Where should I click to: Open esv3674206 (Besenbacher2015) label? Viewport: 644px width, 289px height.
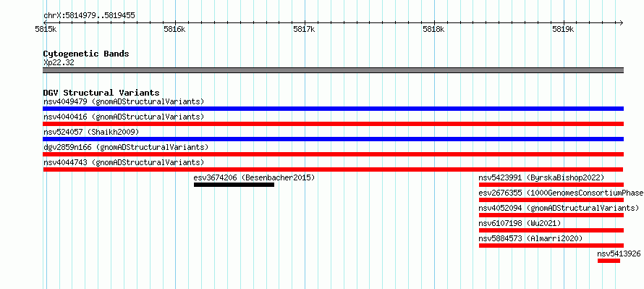tap(254, 177)
